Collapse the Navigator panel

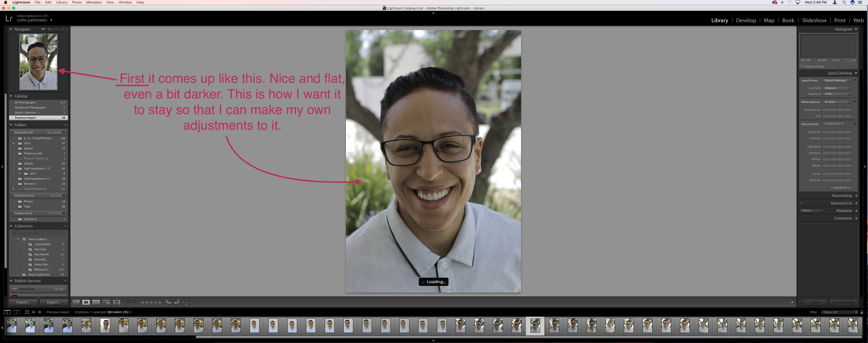(x=11, y=29)
